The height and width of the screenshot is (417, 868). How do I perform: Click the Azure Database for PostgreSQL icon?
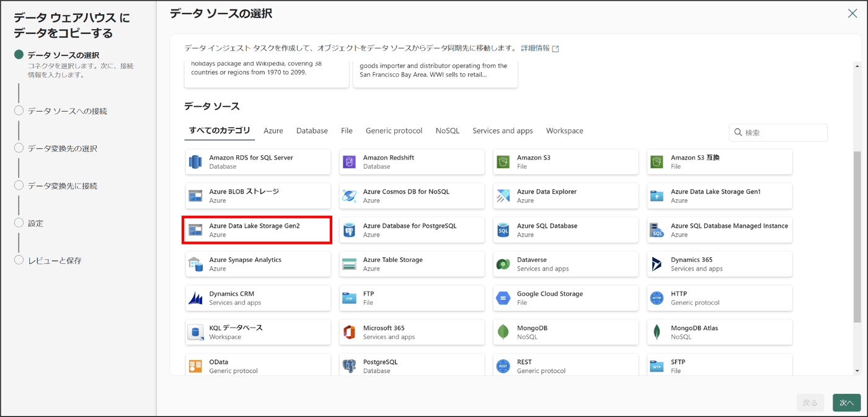point(349,230)
